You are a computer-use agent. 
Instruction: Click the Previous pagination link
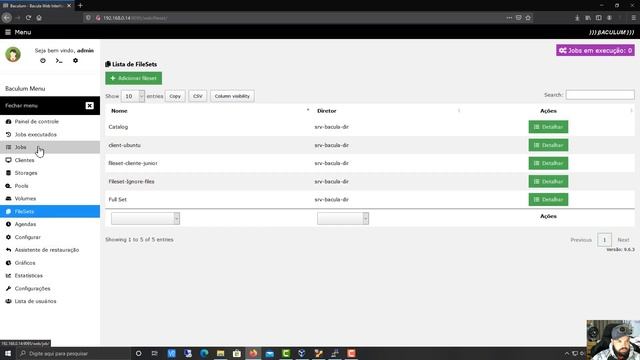pos(581,240)
